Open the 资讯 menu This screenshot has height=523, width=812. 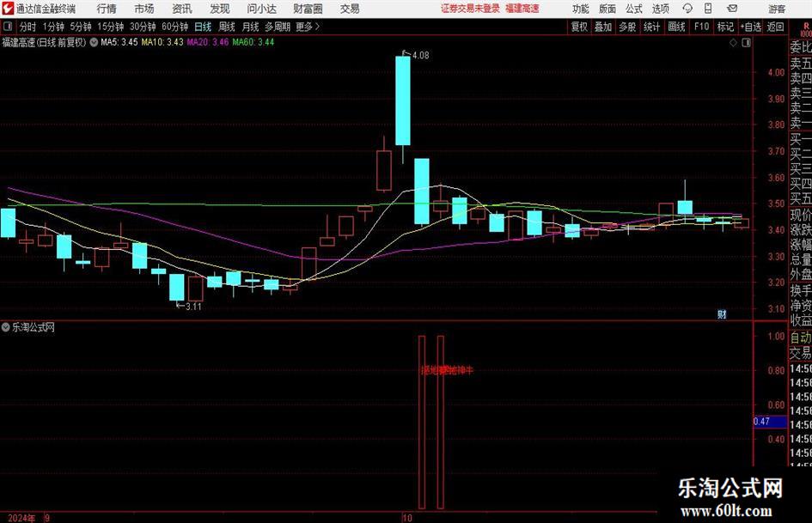tap(182, 9)
